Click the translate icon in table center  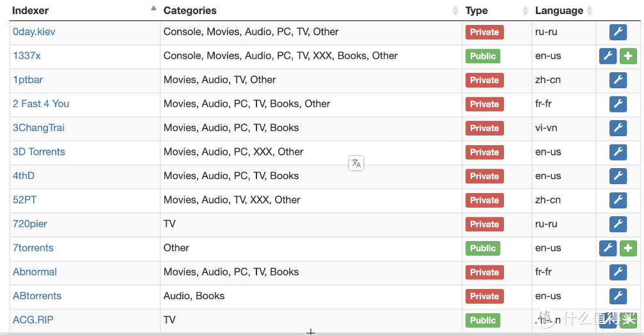pyautogui.click(x=356, y=163)
